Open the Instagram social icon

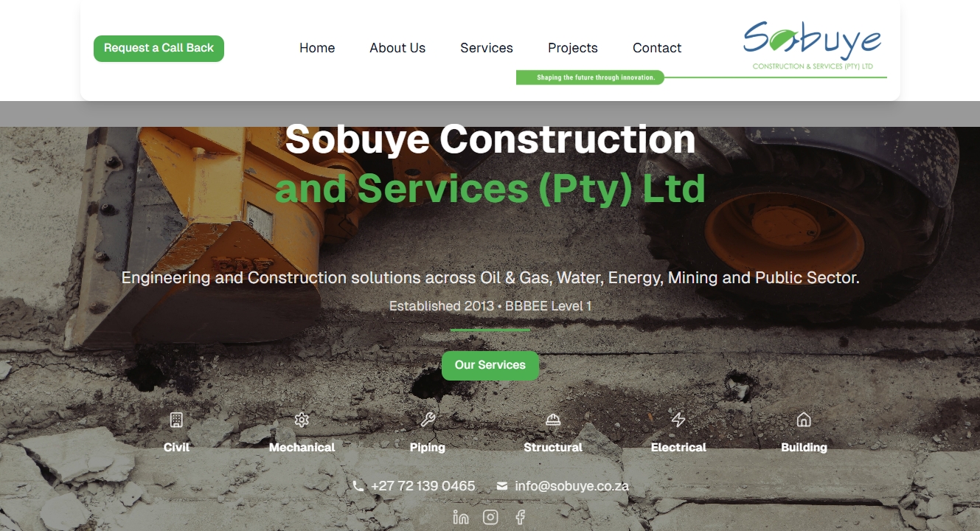tap(490, 517)
